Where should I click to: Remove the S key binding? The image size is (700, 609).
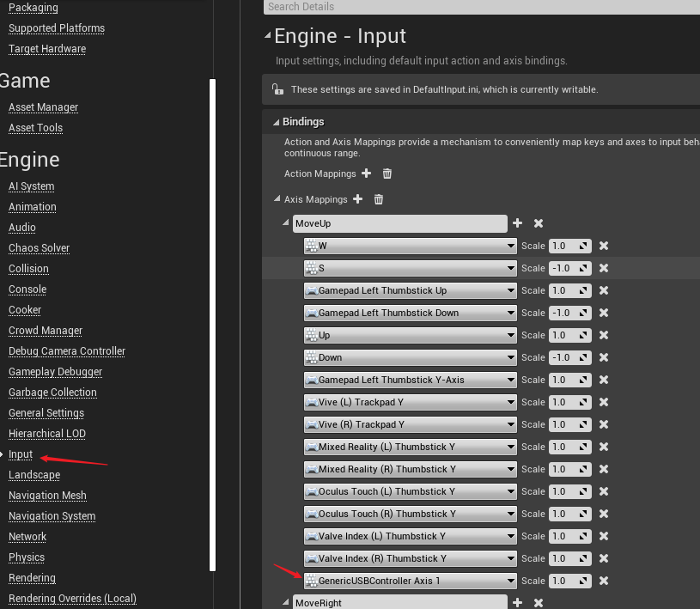[604, 268]
